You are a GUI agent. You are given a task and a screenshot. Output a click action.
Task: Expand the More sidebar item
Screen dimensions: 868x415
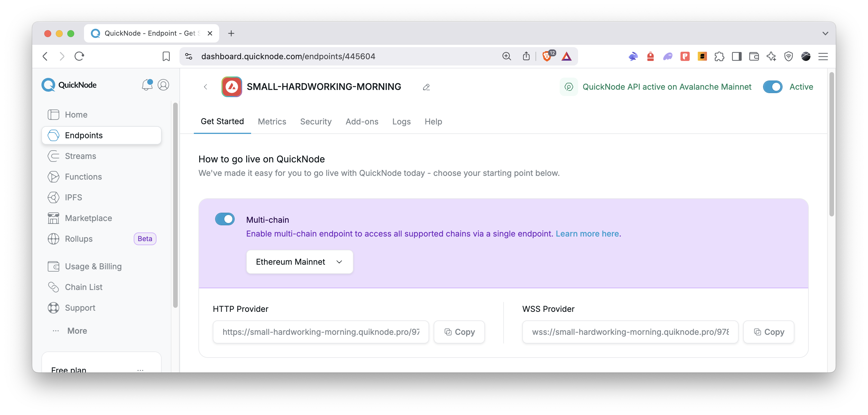pyautogui.click(x=77, y=331)
